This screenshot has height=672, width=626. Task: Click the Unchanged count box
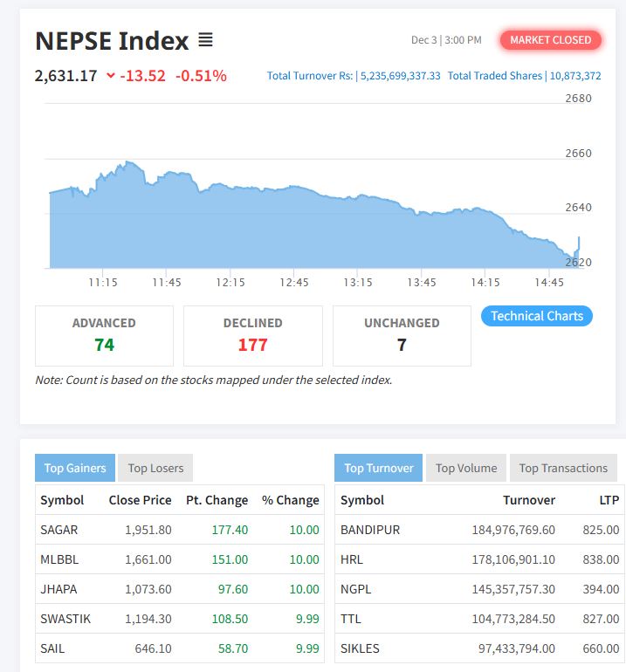point(402,335)
